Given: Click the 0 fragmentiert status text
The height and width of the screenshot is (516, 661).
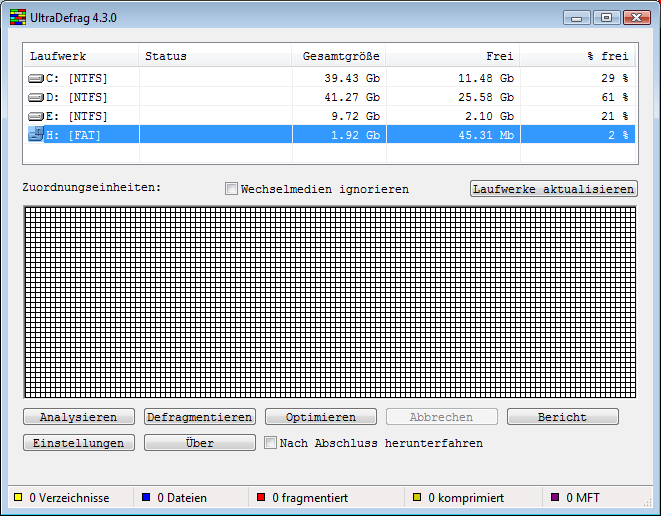Looking at the screenshot, I should pyautogui.click(x=310, y=498).
